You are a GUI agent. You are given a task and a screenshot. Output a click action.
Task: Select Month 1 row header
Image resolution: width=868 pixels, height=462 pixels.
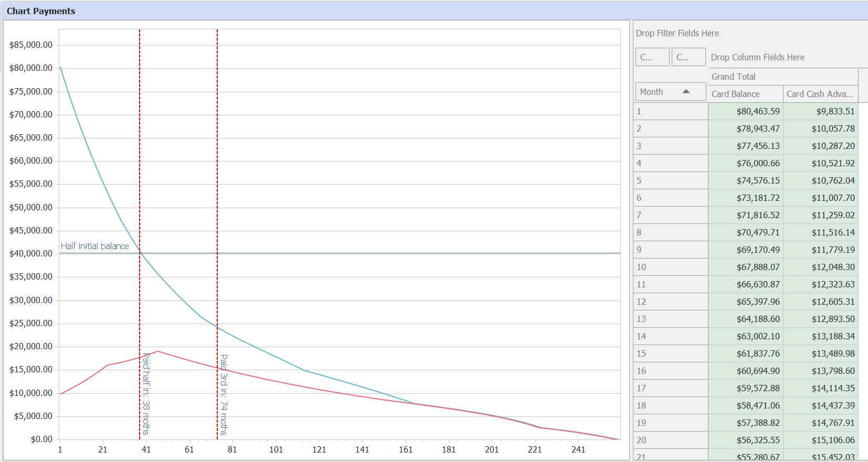670,111
